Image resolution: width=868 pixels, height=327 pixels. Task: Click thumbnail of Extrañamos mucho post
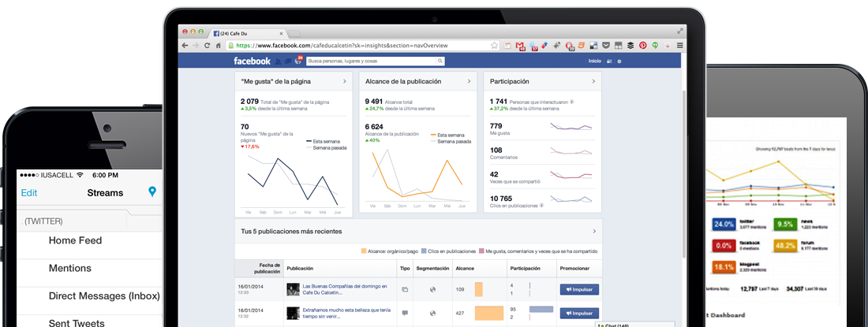point(294,313)
